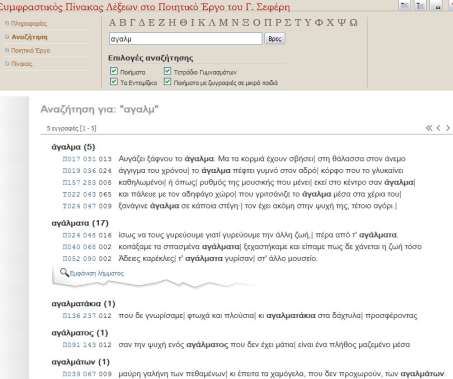453x379 pixels.
Task: Select letter Ω in the alphabet index
Action: 353,23
